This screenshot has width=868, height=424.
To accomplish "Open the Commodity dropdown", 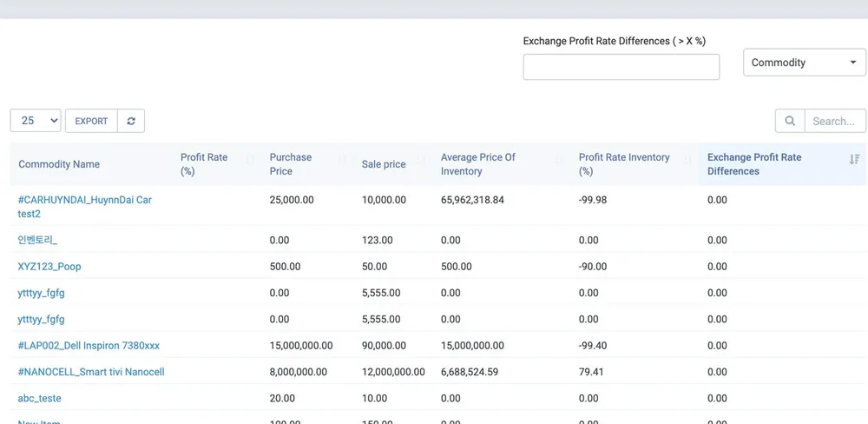I will coord(805,63).
